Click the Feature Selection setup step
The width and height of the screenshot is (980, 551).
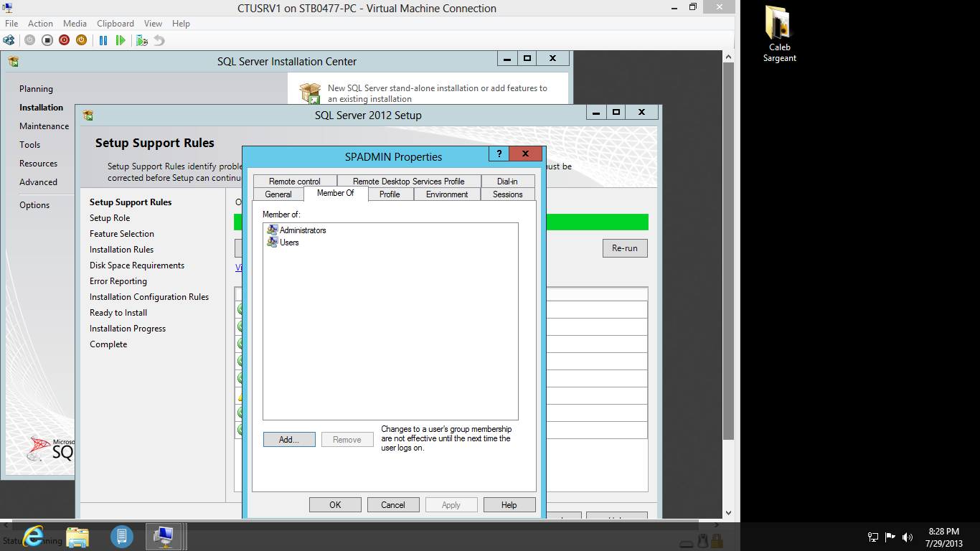122,234
